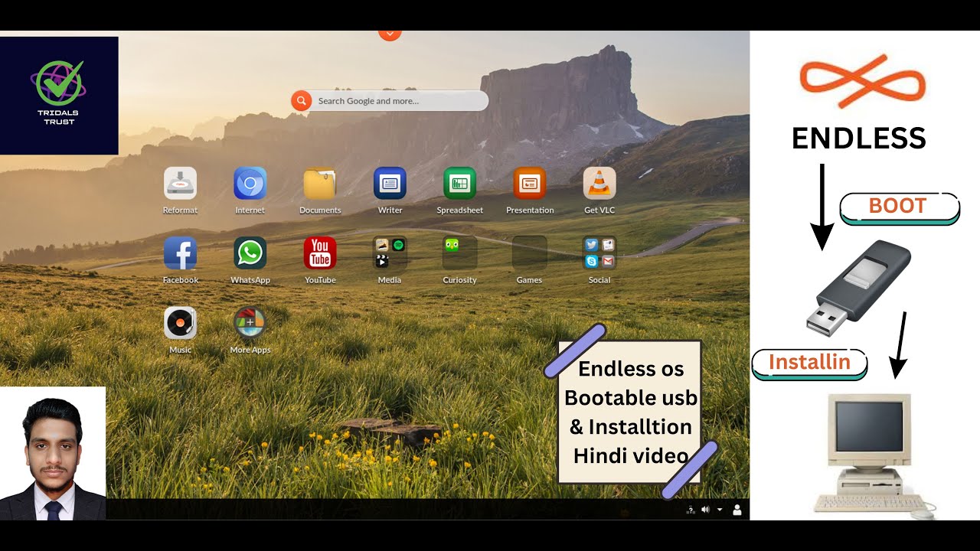Open the network status icon in taskbar

[691, 510]
